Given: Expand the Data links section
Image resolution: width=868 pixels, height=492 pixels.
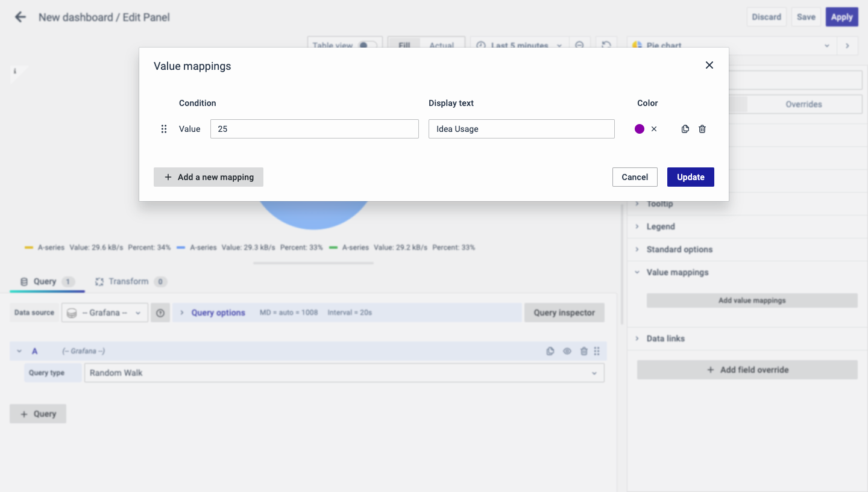Looking at the screenshot, I should [665, 338].
